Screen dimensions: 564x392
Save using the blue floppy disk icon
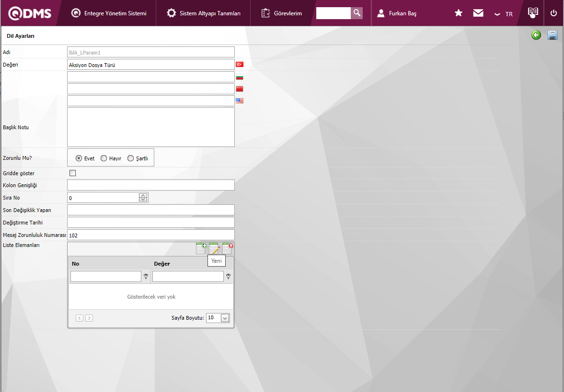tap(552, 35)
